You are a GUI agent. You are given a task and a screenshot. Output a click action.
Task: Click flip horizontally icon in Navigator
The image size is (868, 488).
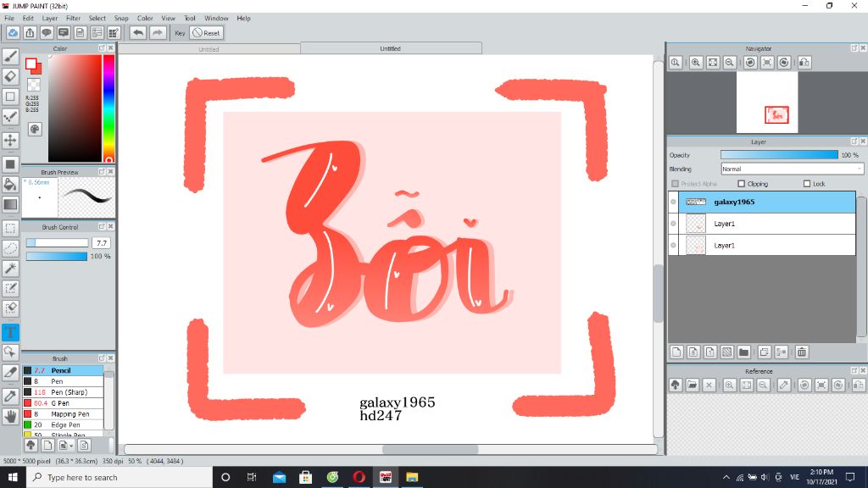804,63
